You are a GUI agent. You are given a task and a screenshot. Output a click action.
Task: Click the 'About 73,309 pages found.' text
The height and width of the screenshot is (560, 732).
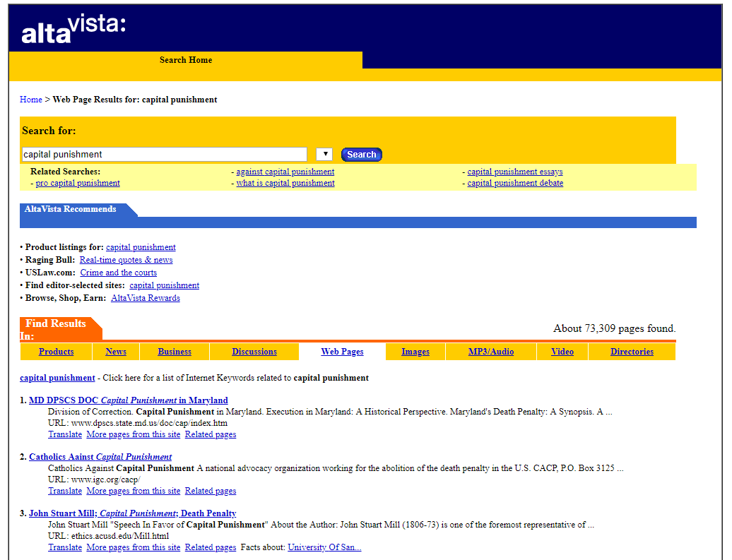point(615,328)
